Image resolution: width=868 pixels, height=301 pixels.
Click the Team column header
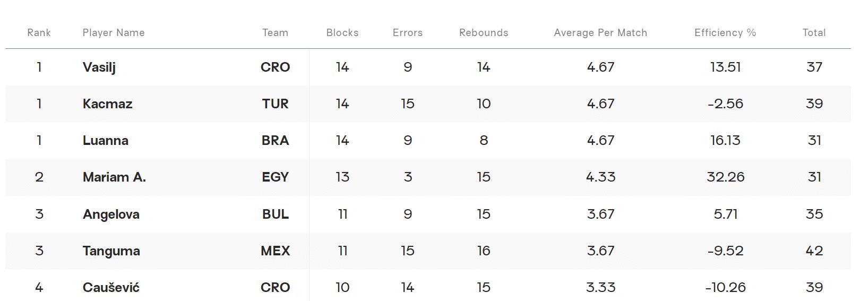pos(275,32)
